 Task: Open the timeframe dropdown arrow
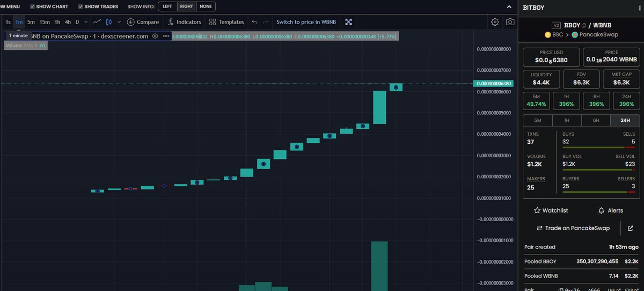pyautogui.click(x=85, y=22)
